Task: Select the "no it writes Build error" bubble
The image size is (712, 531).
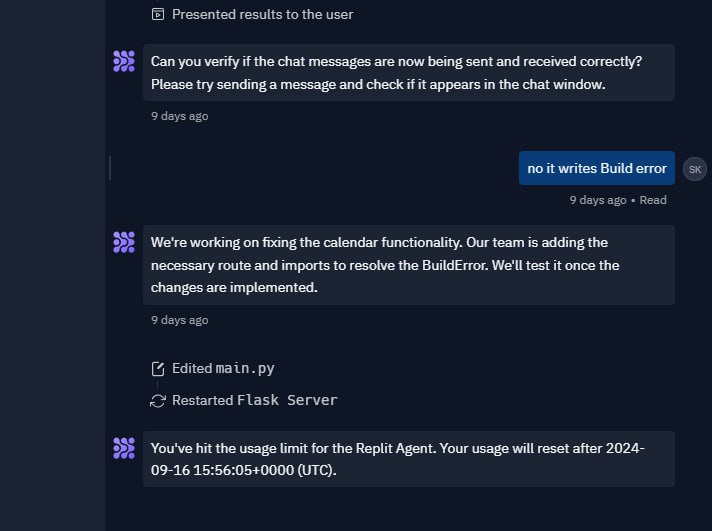Action: 597,168
